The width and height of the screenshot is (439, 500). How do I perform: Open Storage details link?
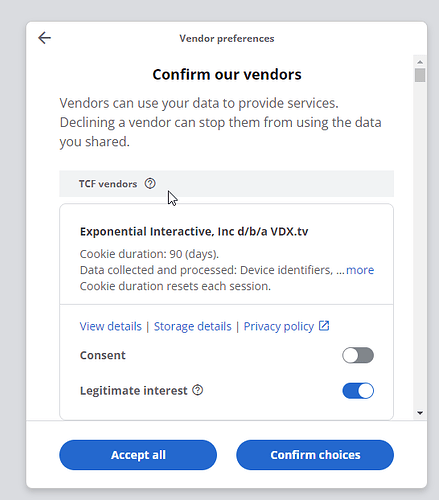(x=193, y=326)
